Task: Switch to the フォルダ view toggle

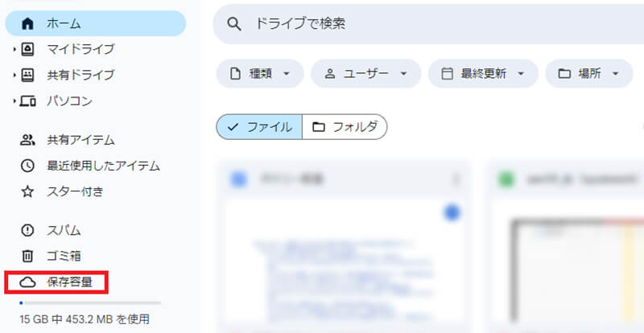Action: click(345, 127)
